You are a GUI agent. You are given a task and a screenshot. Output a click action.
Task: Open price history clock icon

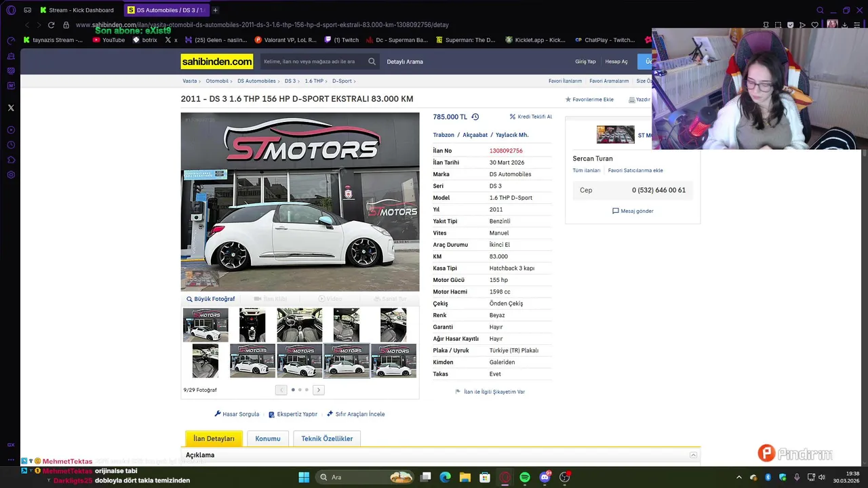(475, 117)
